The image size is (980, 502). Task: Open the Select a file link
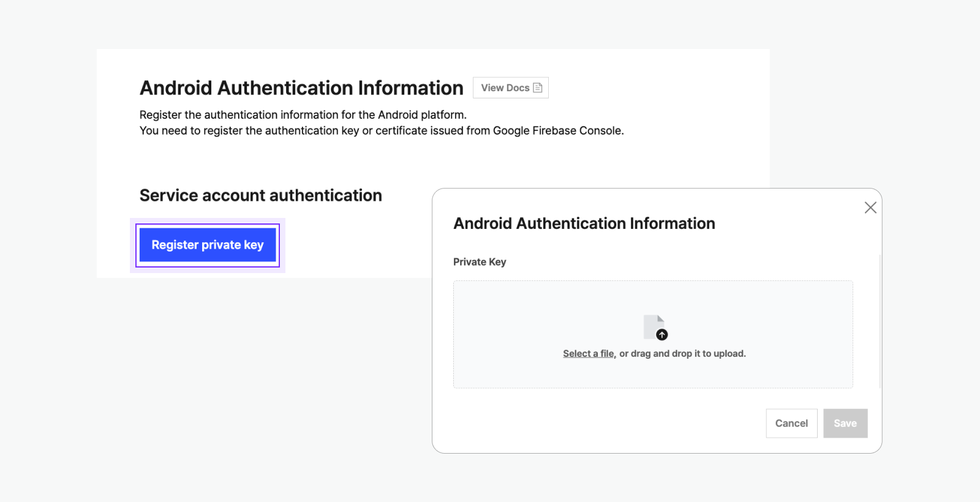point(588,354)
